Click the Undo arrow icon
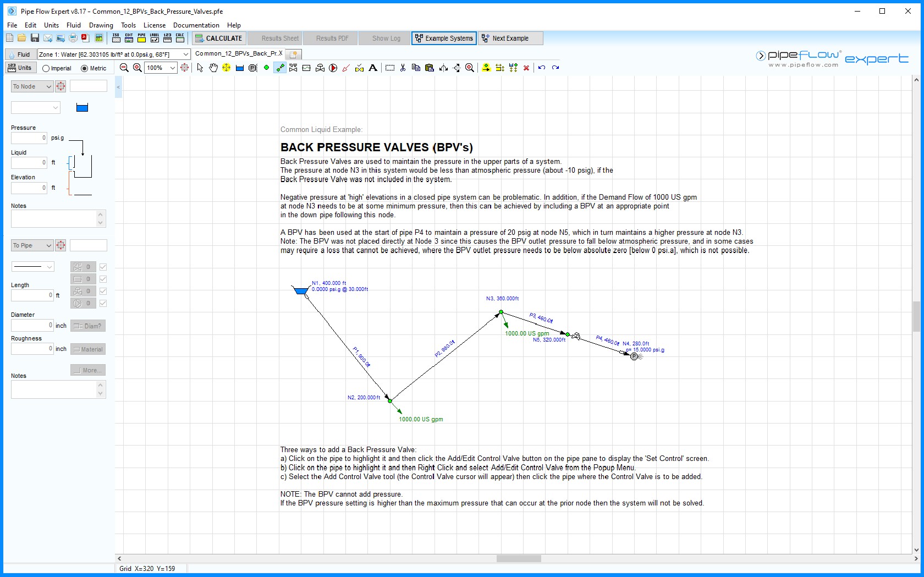 [542, 68]
